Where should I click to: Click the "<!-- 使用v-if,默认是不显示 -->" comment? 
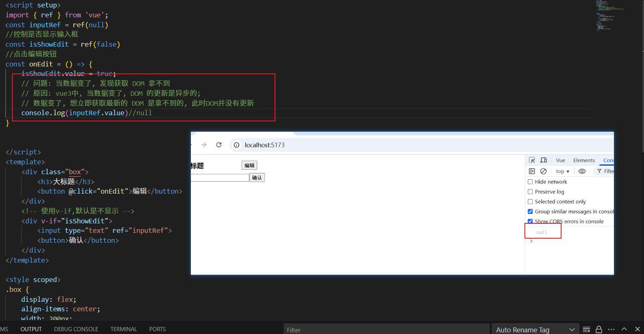[x=78, y=211]
